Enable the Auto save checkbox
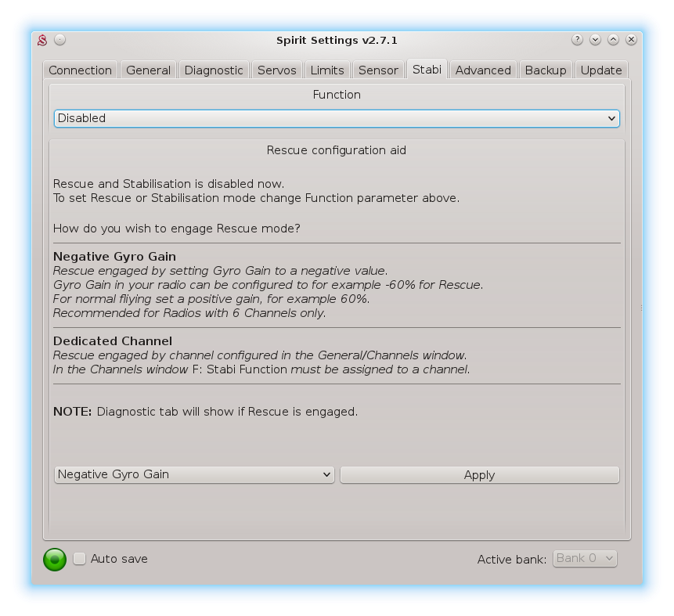The height and width of the screenshot is (616, 674). tap(80, 559)
